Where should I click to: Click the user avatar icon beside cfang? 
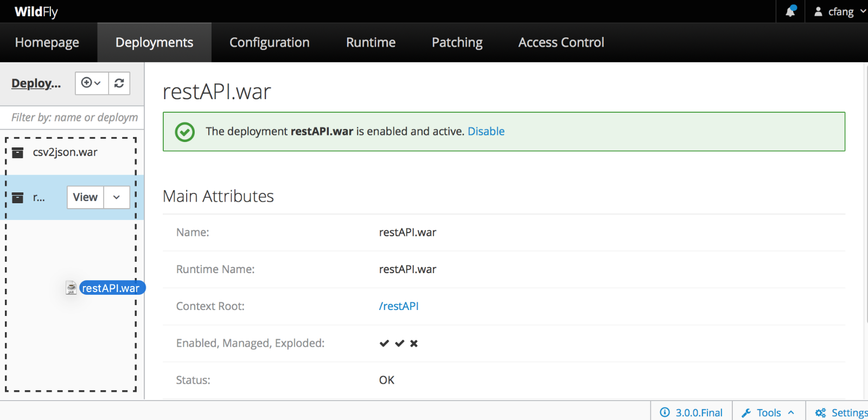click(x=818, y=11)
